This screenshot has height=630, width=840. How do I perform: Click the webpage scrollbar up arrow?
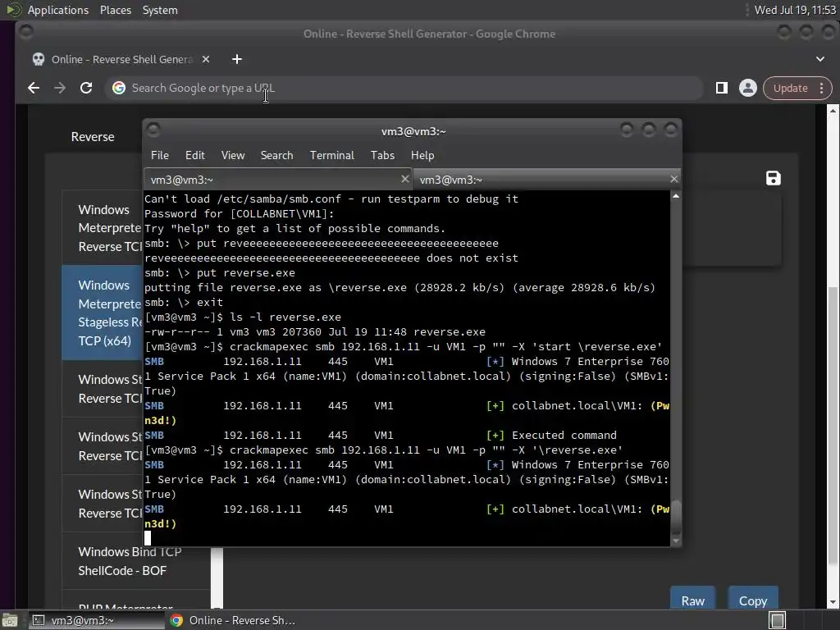tap(833, 111)
